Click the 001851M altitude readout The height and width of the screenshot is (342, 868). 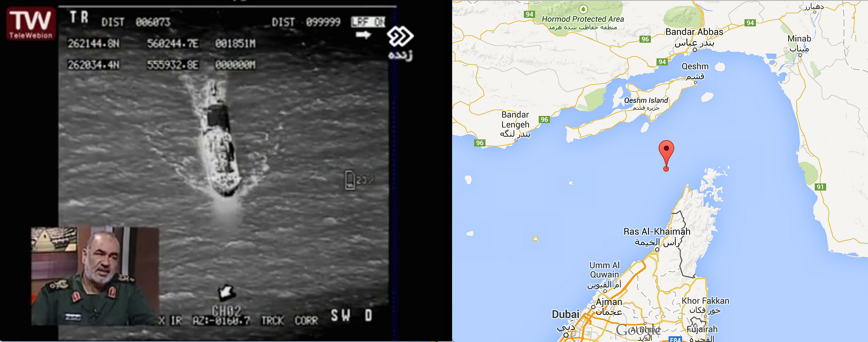click(x=235, y=43)
